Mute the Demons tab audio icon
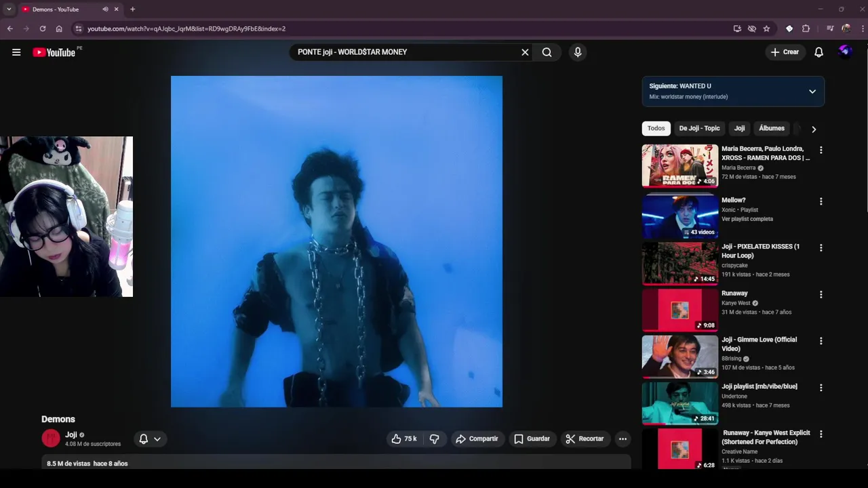868x488 pixels. click(105, 9)
